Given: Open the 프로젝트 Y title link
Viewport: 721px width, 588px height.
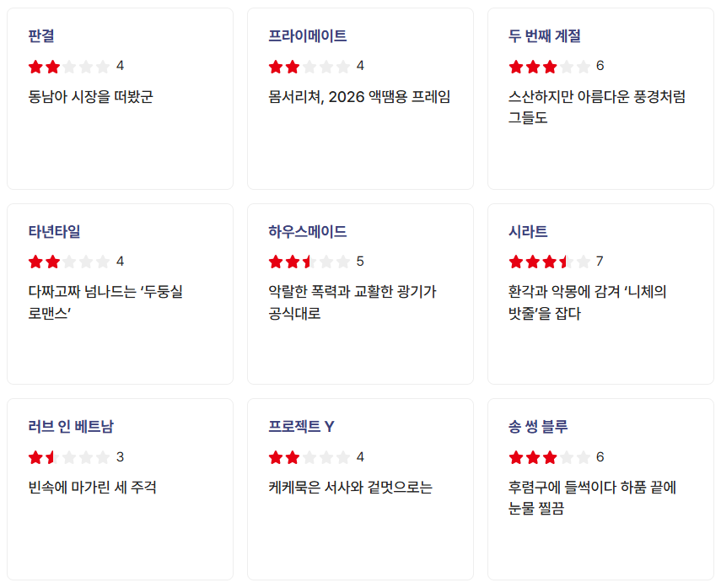Looking at the screenshot, I should pyautogui.click(x=302, y=427).
